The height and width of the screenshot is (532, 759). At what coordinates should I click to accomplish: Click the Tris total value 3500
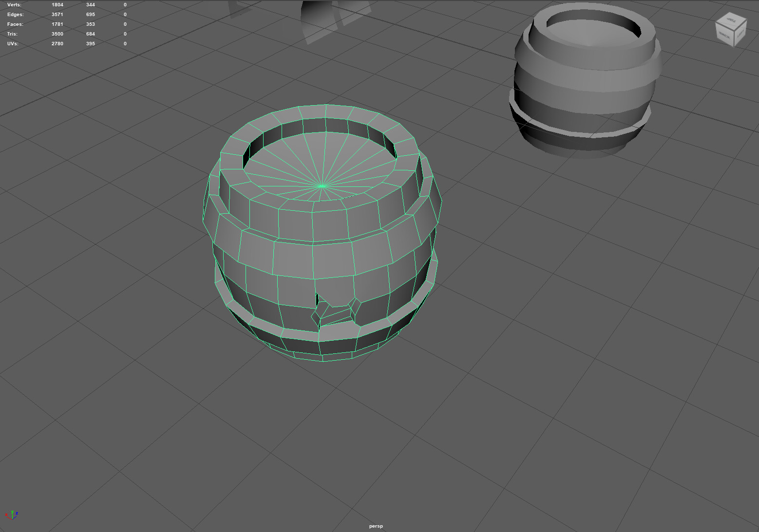[57, 34]
